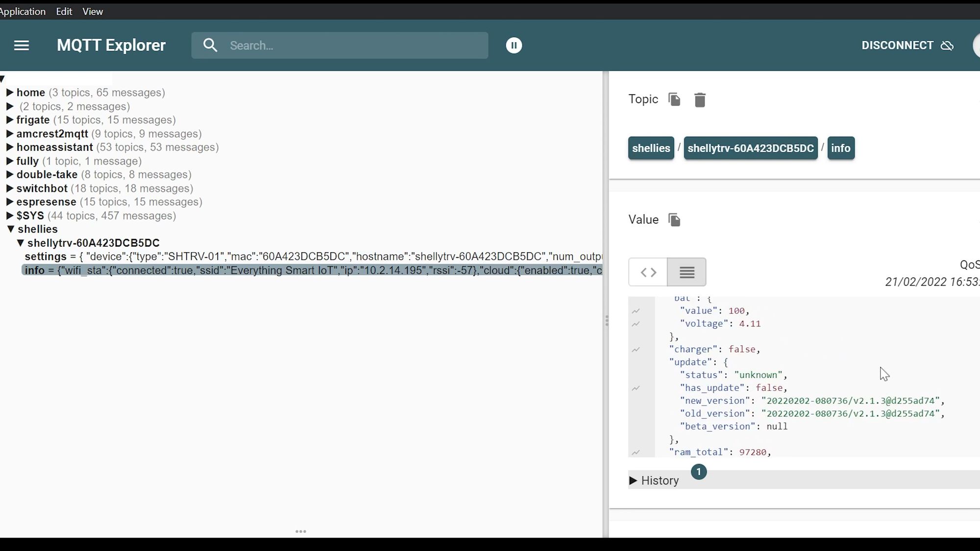This screenshot has width=980, height=551.
Task: Copy value to clipboard
Action: (x=674, y=220)
